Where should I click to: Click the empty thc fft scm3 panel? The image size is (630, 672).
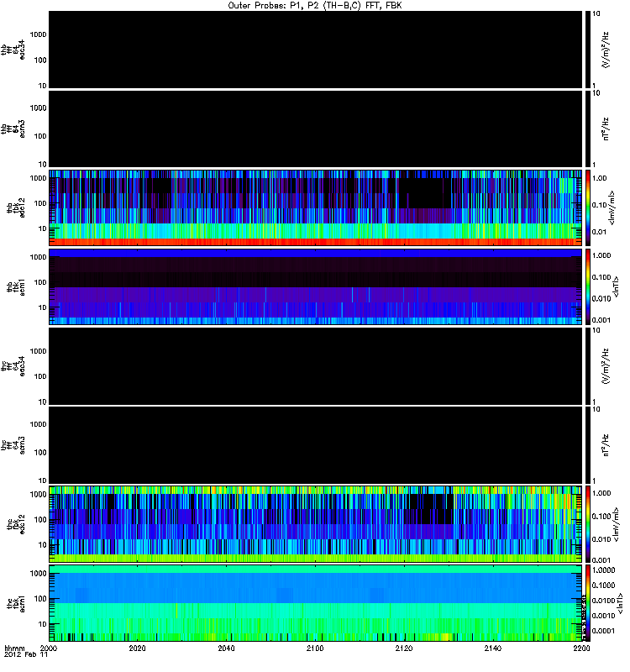point(315,444)
